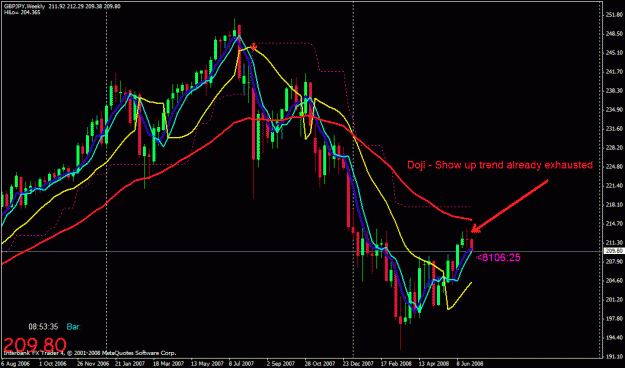The width and height of the screenshot is (625, 368).
Task: Select the 207.90 price axis label
Action: [614, 261]
